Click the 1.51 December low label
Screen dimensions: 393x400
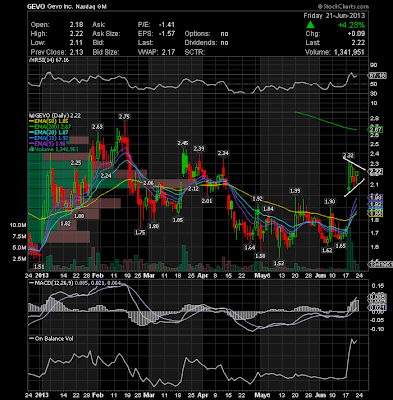coord(39,266)
